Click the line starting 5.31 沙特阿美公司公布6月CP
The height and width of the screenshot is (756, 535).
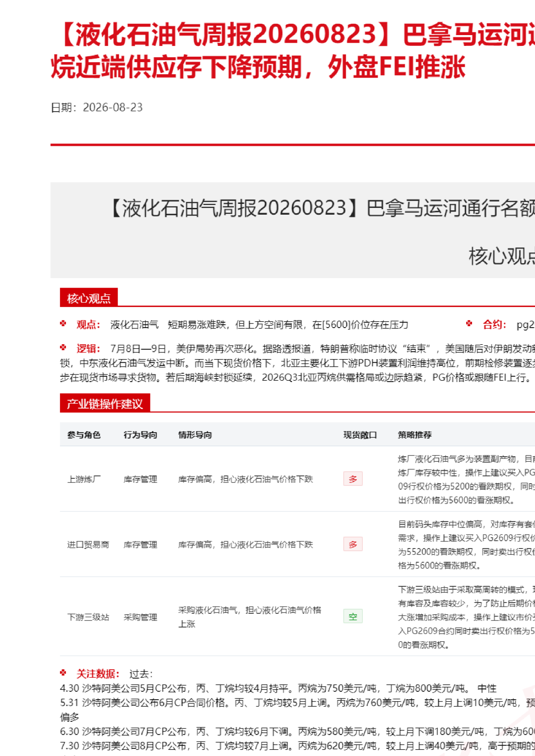[x=297, y=702]
